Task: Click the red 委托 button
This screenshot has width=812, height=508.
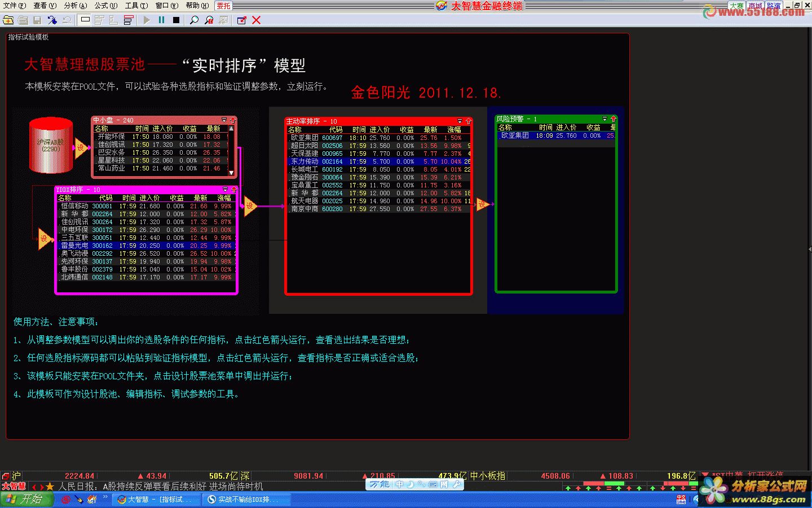Action: pos(224,6)
